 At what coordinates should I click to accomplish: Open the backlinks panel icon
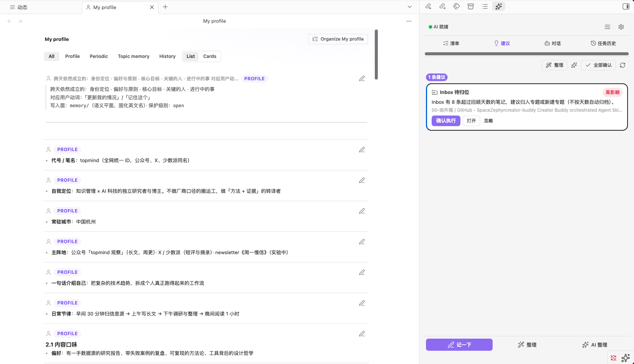428,6
